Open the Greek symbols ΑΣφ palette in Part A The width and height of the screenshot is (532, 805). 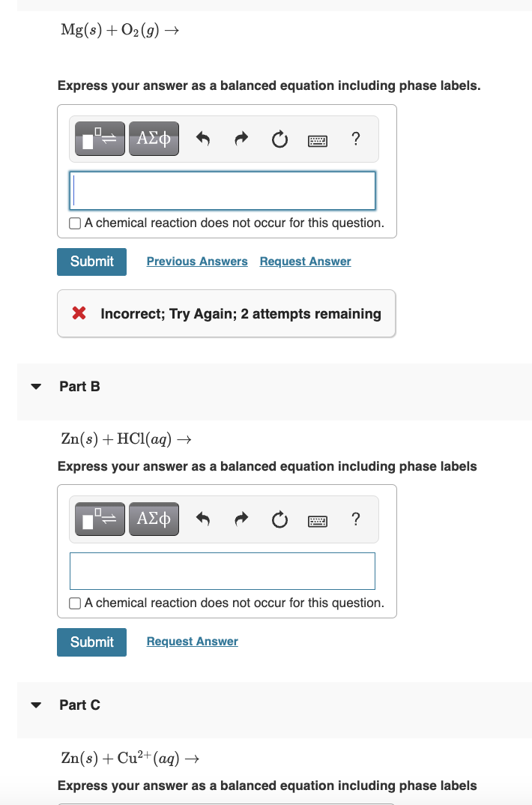154,138
